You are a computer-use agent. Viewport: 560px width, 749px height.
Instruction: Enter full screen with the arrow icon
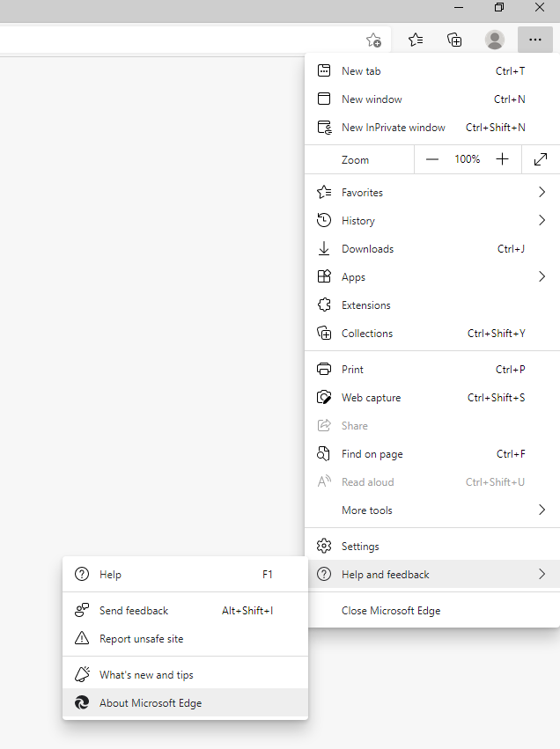541,159
